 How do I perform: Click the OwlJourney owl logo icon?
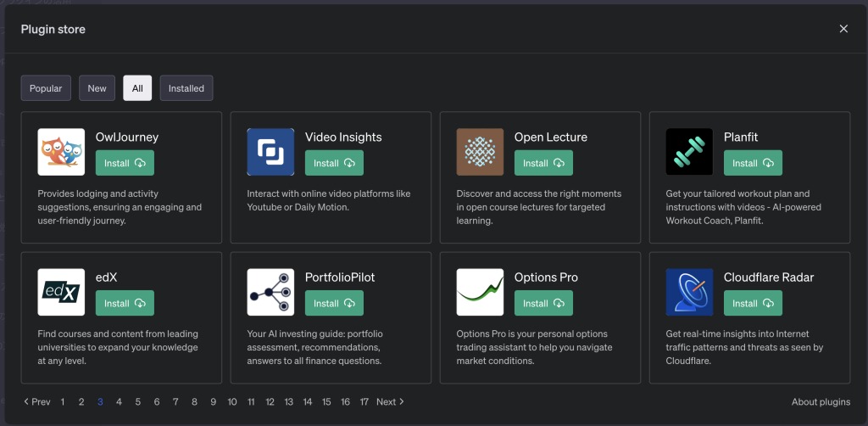(61, 152)
